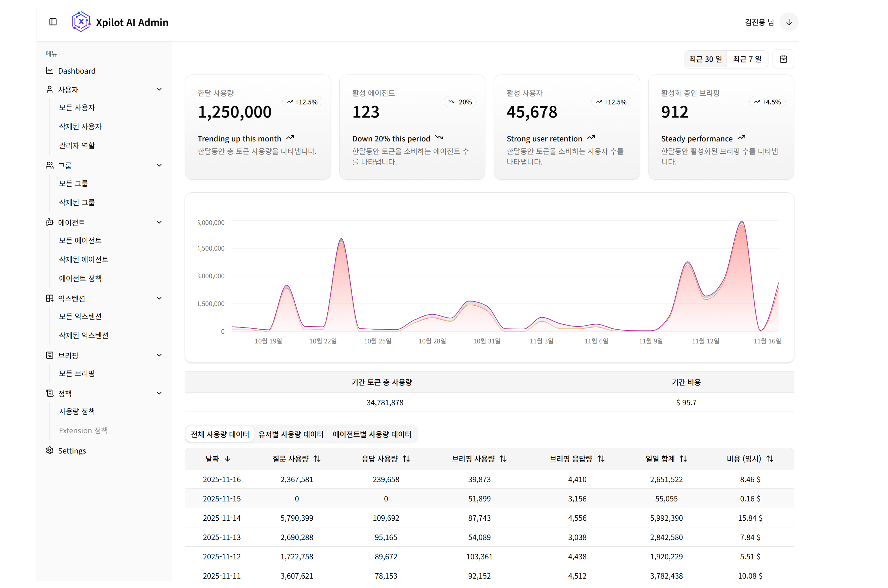
Task: Toggle the sidebar panel icon
Action: [x=53, y=22]
